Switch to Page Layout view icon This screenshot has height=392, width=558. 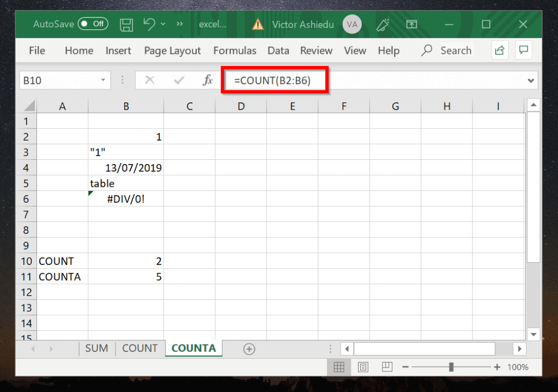click(x=363, y=367)
